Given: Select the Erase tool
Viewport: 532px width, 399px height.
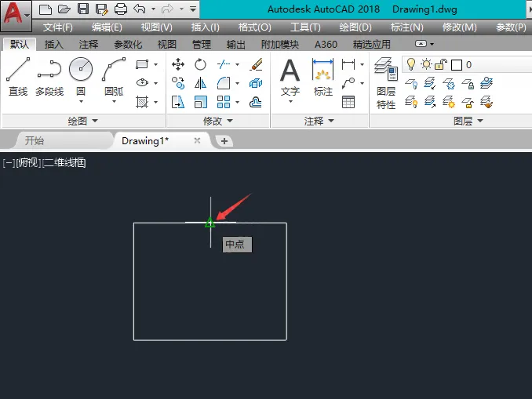Looking at the screenshot, I should pos(256,64).
